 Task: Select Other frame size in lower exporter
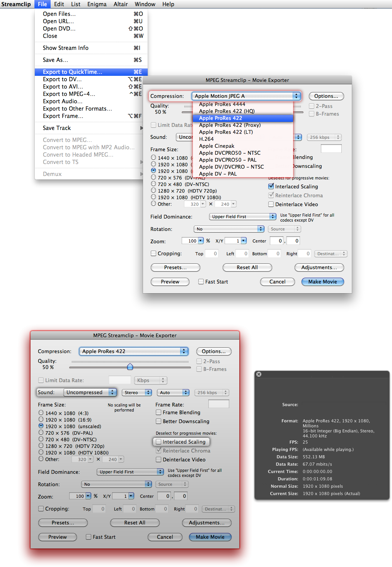[41, 459]
